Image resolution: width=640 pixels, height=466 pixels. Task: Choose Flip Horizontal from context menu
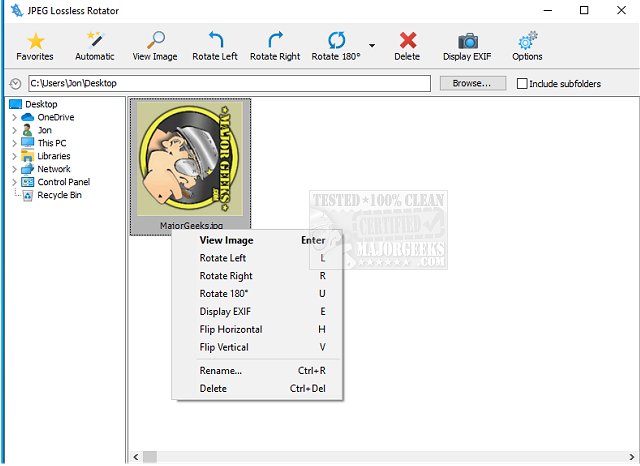257,330
